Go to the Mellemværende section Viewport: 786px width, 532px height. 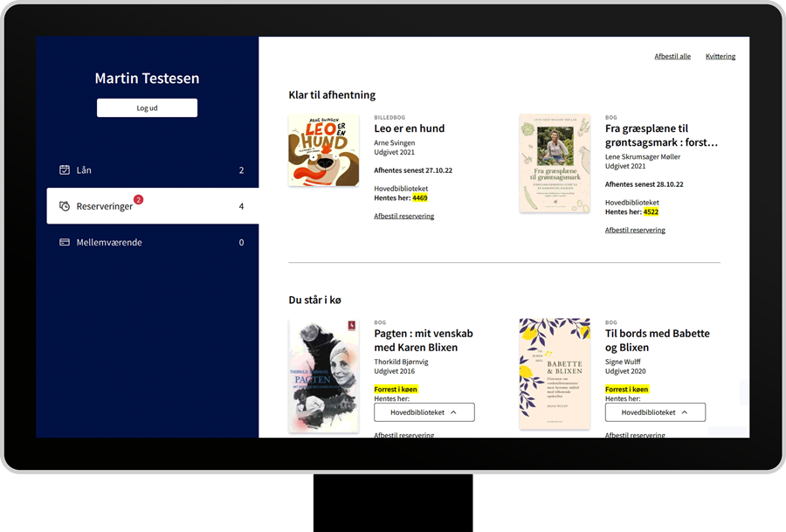click(x=152, y=242)
